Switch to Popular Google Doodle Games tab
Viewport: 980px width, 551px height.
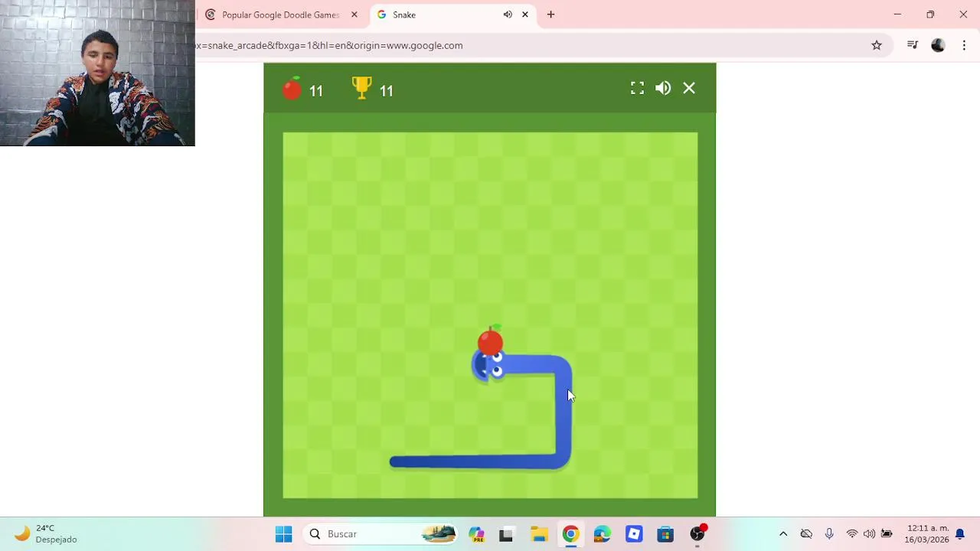coord(280,15)
